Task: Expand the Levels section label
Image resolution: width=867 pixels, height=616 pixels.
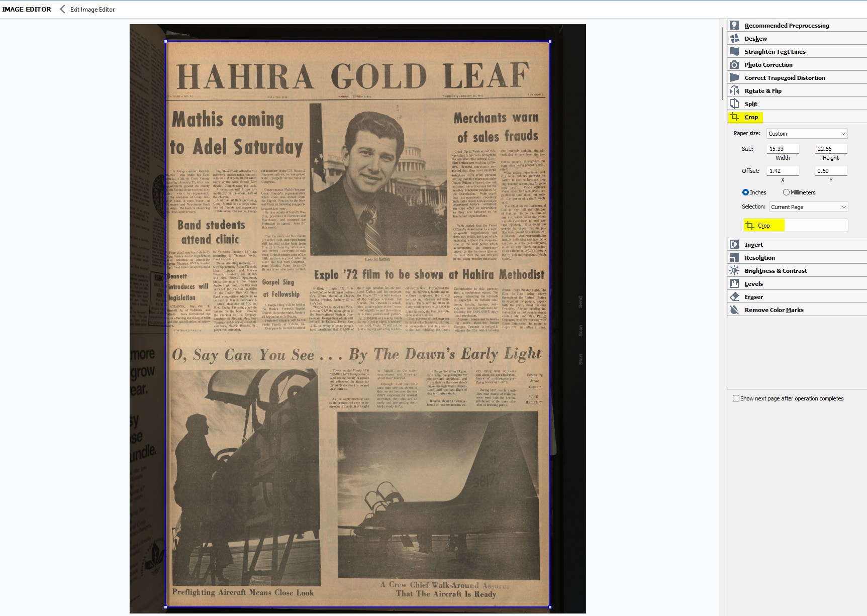Action: [753, 284]
